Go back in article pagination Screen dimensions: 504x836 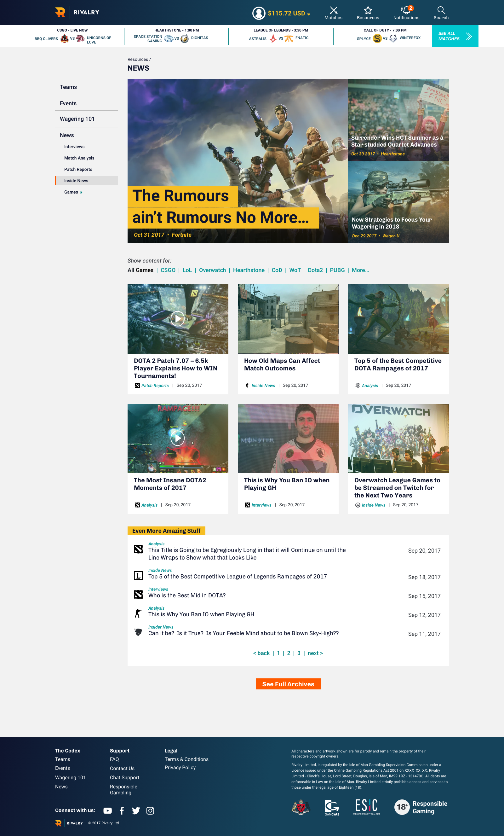pos(261,653)
